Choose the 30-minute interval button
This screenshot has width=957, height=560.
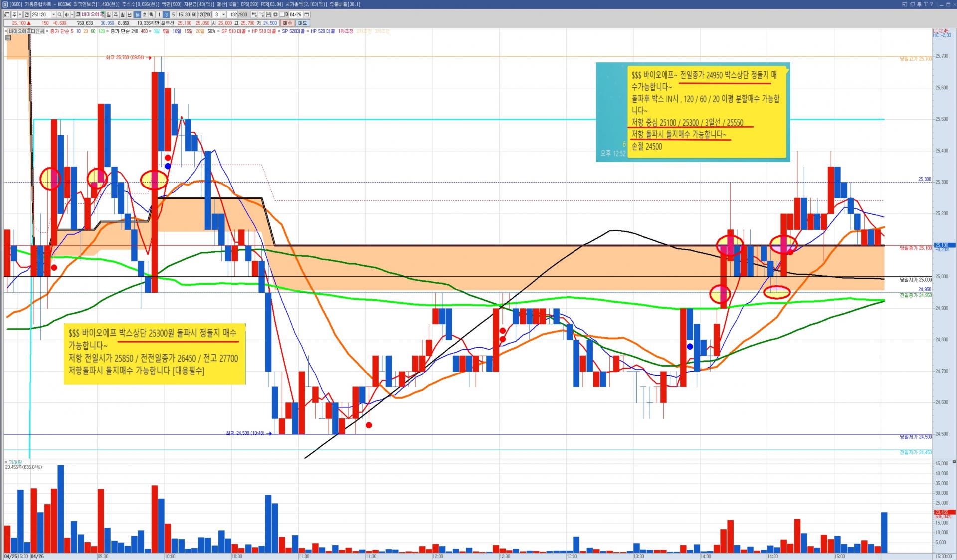click(x=187, y=15)
